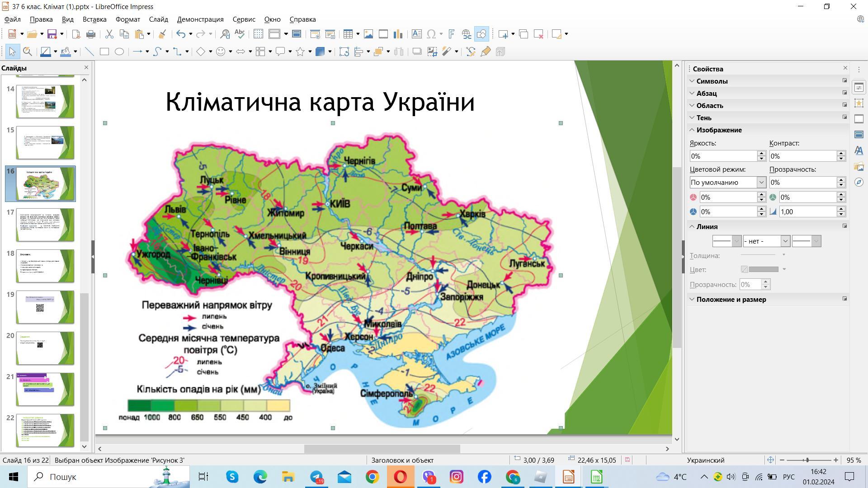Open the Gallery sidebar deck
This screenshot has width=868, height=488.
(859, 166)
